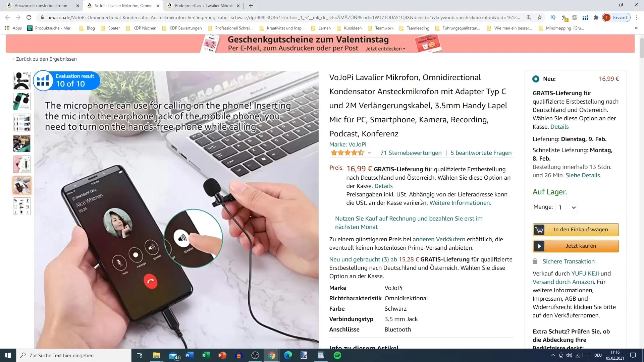Switch to Chrome in the taskbar
This screenshot has width=644, height=362.
click(272, 355)
